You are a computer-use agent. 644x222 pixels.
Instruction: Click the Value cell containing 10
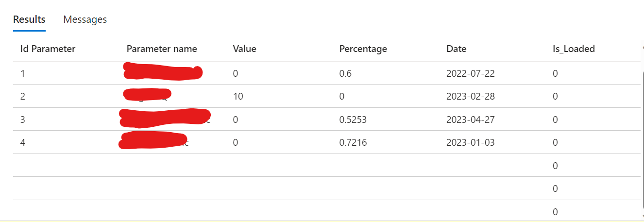pos(238,96)
